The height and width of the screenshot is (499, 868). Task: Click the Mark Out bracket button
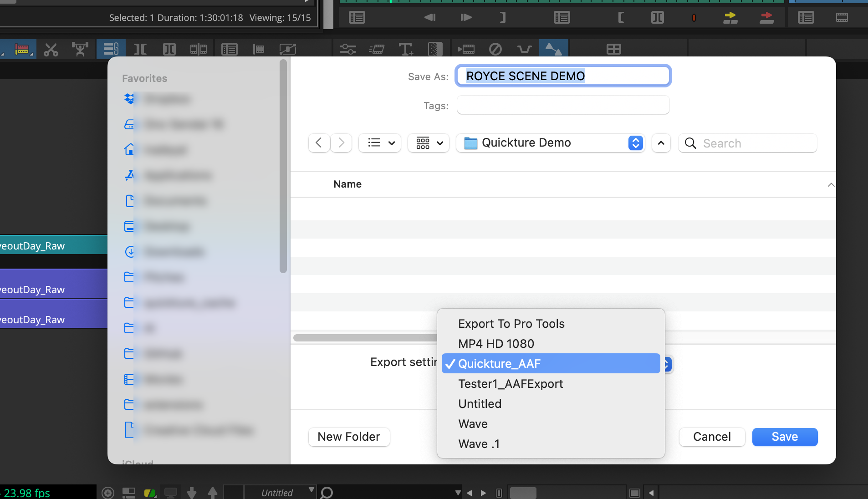click(x=503, y=17)
